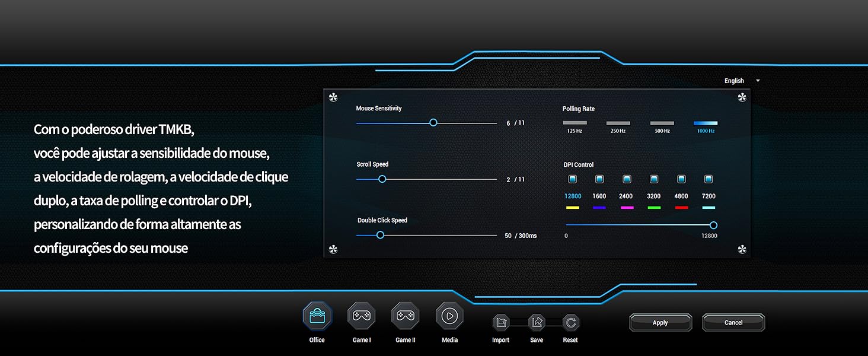868x356 pixels.
Task: Click the Game I profile label
Action: pyautogui.click(x=362, y=340)
